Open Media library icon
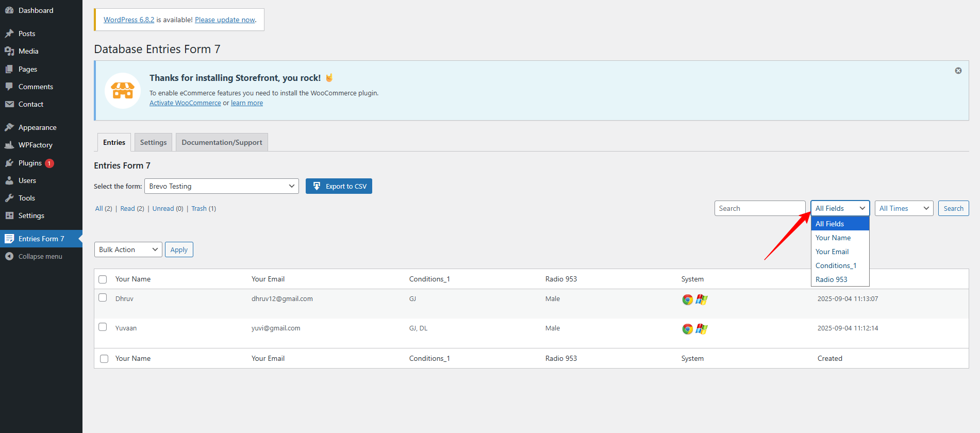The image size is (980, 433). click(x=9, y=51)
